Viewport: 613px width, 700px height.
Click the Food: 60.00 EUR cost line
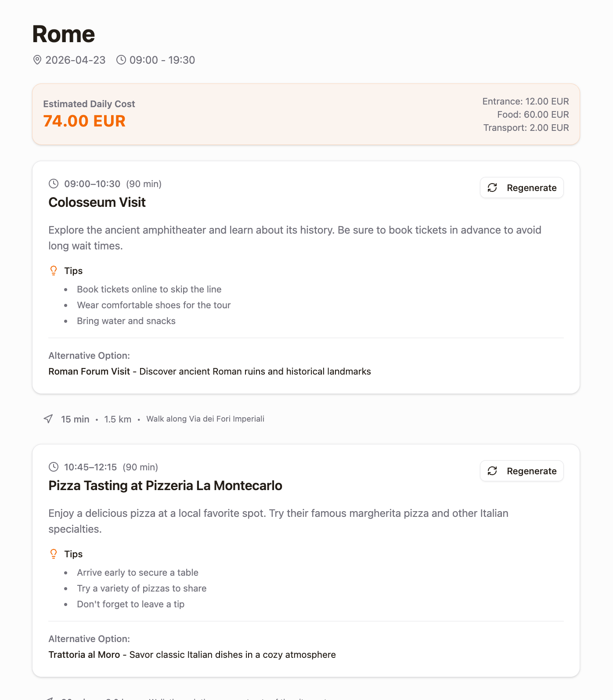coord(533,115)
